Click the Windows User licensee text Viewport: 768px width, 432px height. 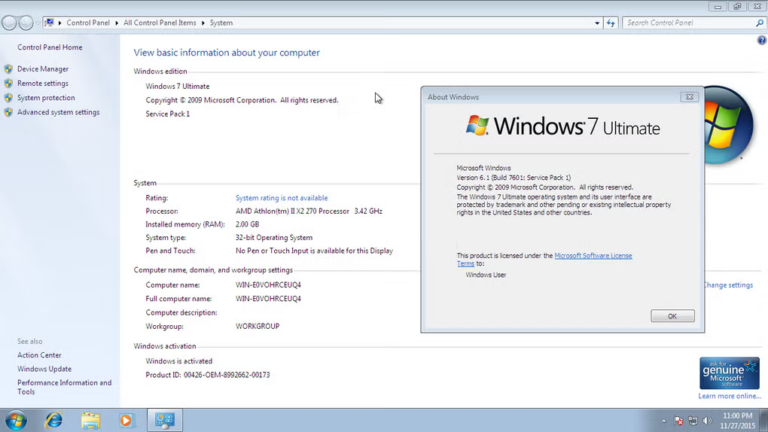(x=485, y=275)
